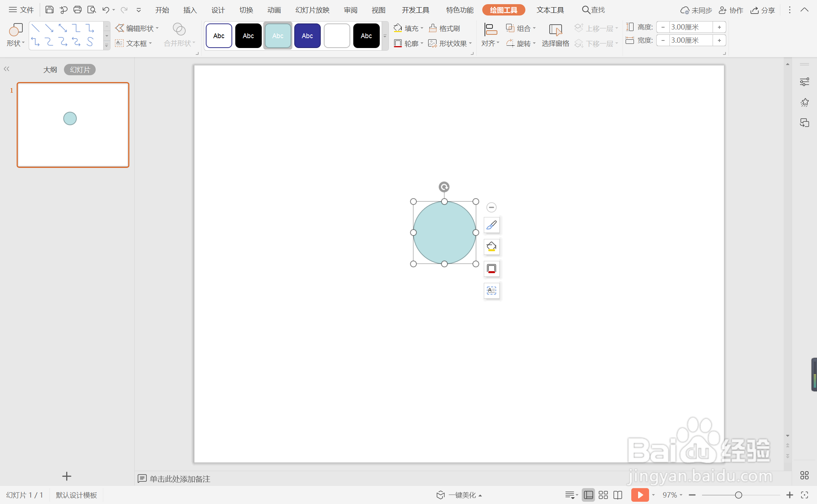The image size is (817, 504).
Task: Open the 填充 fill dropdown
Action: click(408, 28)
